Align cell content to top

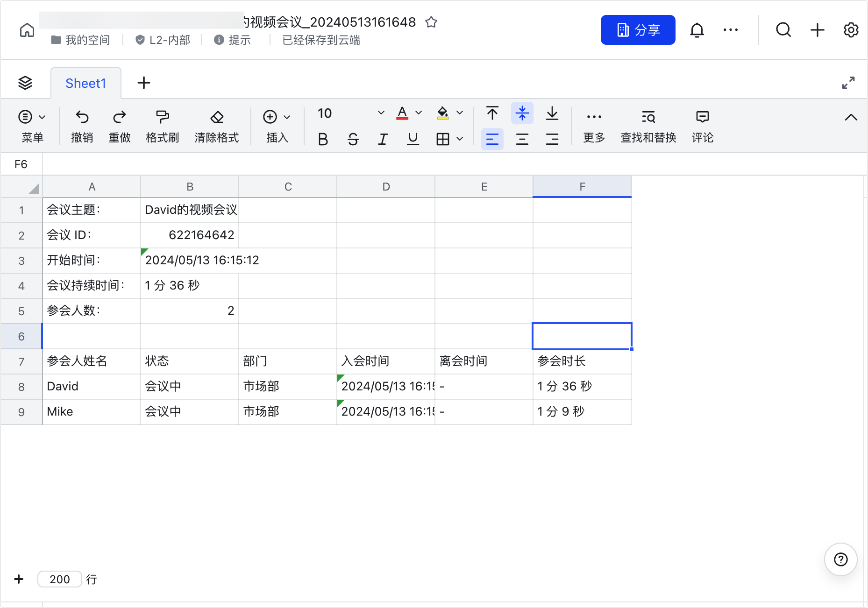click(492, 113)
